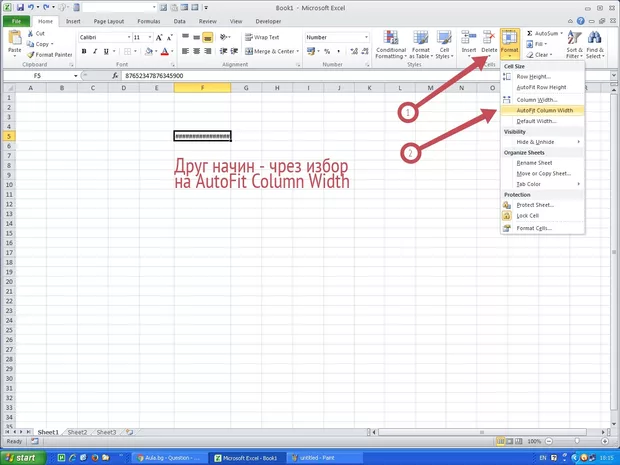This screenshot has height=465, width=620.
Task: Click the AutoSum sigma icon
Action: point(528,33)
